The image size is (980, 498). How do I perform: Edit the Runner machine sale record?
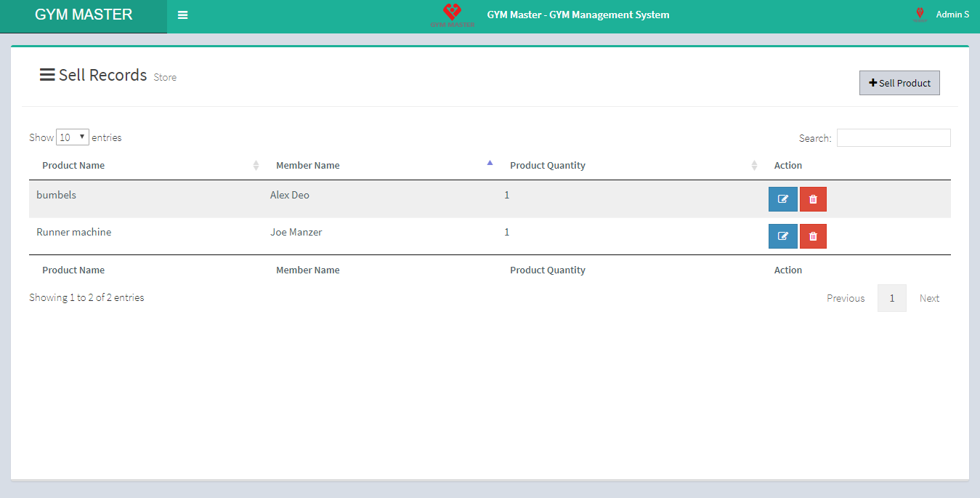[782, 236]
